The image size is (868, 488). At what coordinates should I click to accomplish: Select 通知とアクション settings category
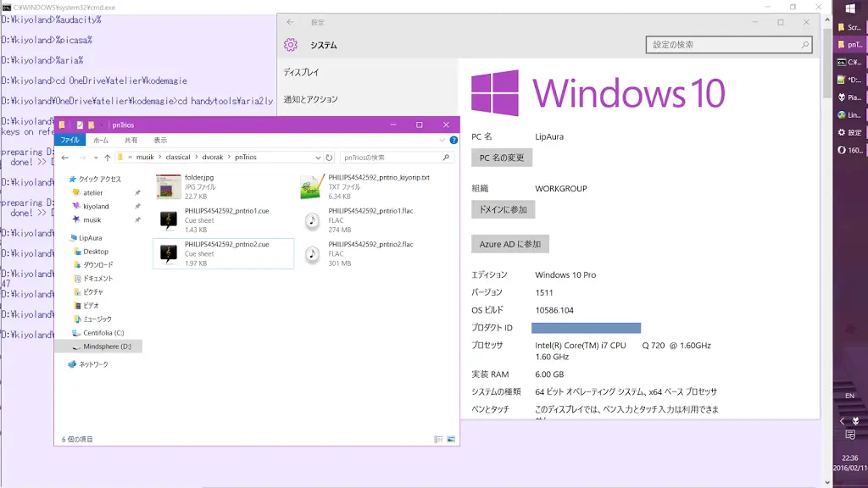[x=310, y=100]
